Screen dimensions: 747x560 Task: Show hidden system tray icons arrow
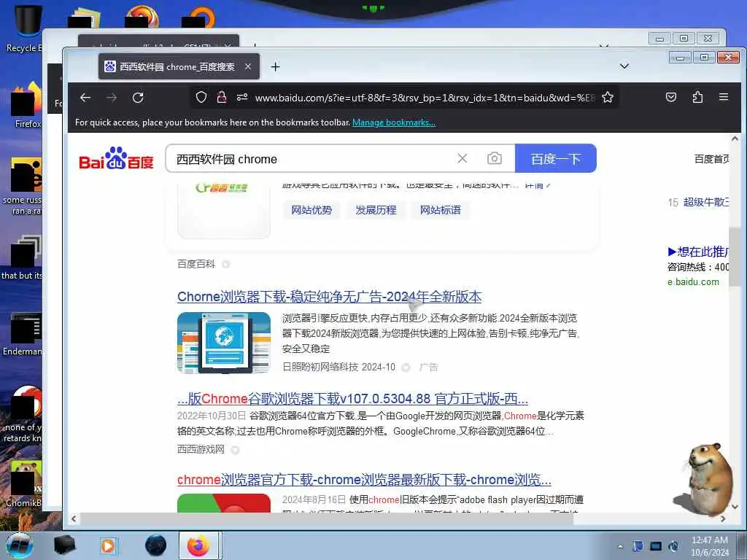(620, 546)
